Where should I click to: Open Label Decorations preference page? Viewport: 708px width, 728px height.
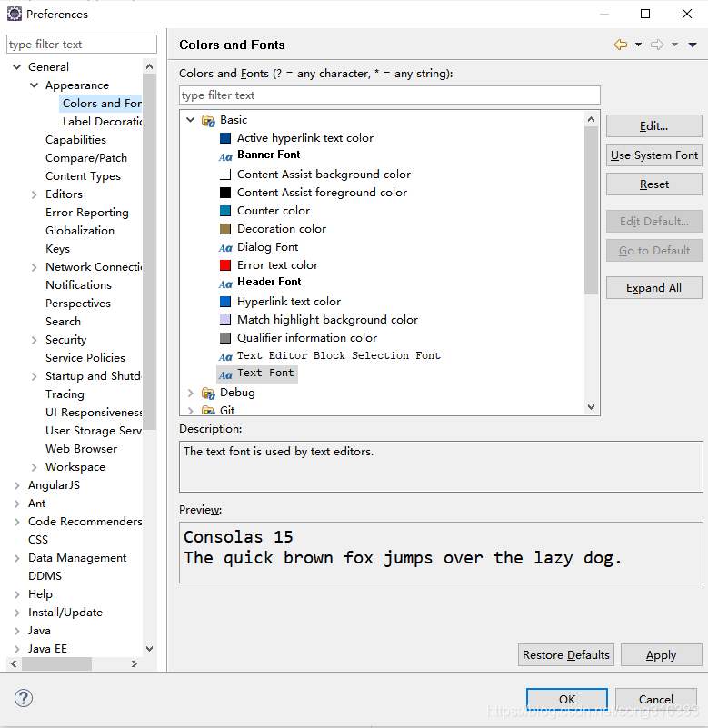[102, 121]
